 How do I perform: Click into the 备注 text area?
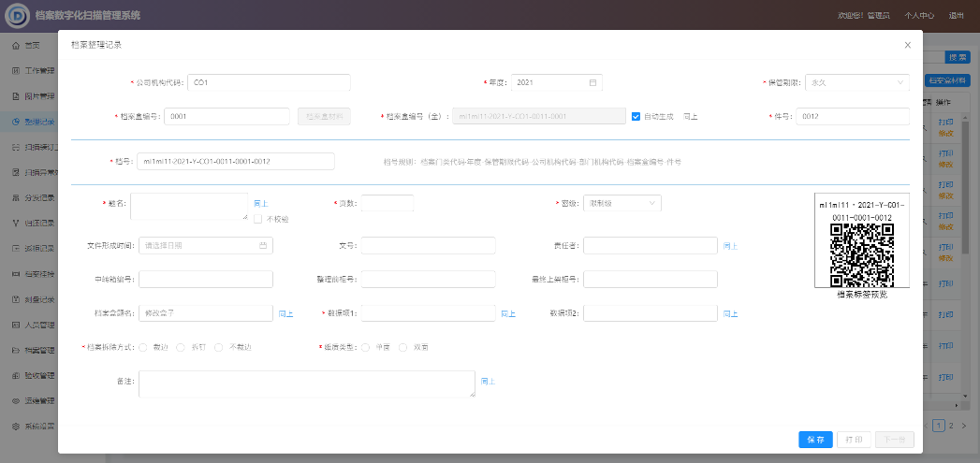(306, 383)
